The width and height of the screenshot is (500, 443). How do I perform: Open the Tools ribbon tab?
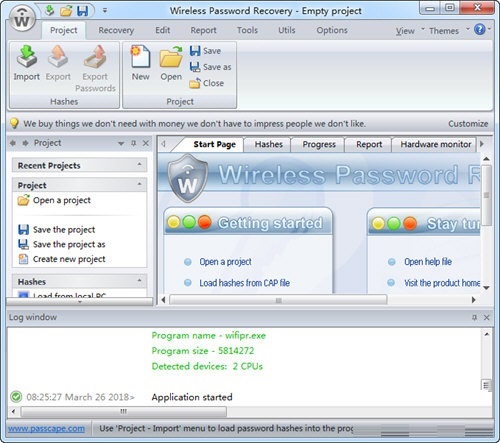[x=247, y=30]
